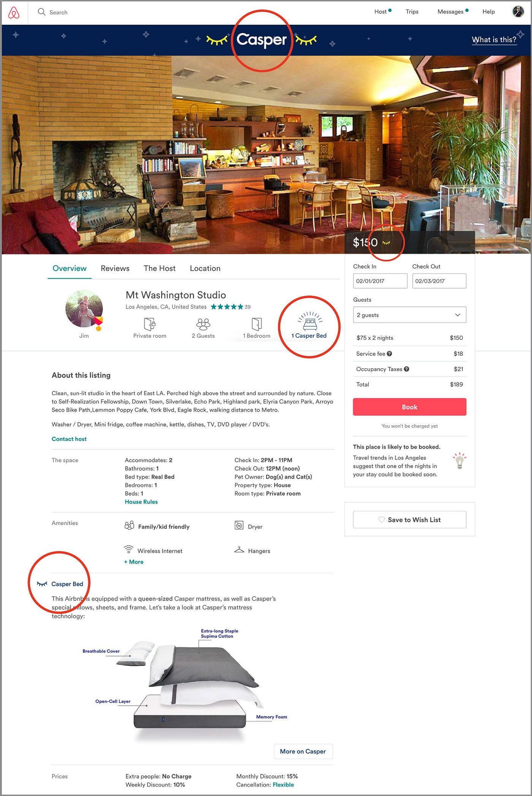
Task: Open the What is this? link
Action: [494, 40]
